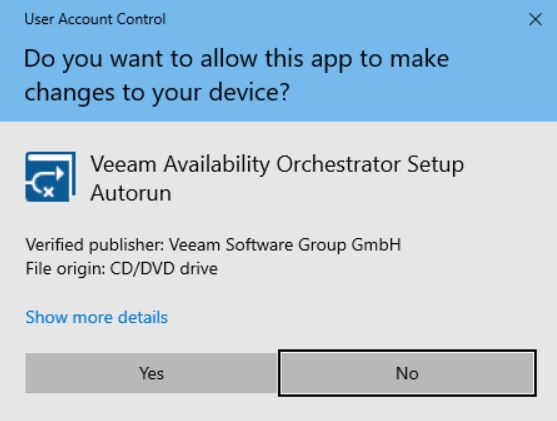Click the Veeam Software Group GmbH publisher name
The width and height of the screenshot is (557, 421).
tap(285, 245)
